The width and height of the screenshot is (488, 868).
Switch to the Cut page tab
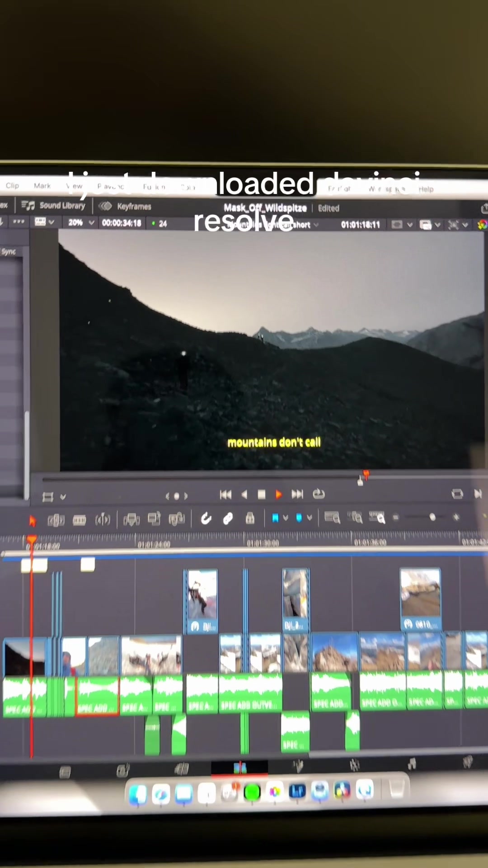tap(182, 769)
